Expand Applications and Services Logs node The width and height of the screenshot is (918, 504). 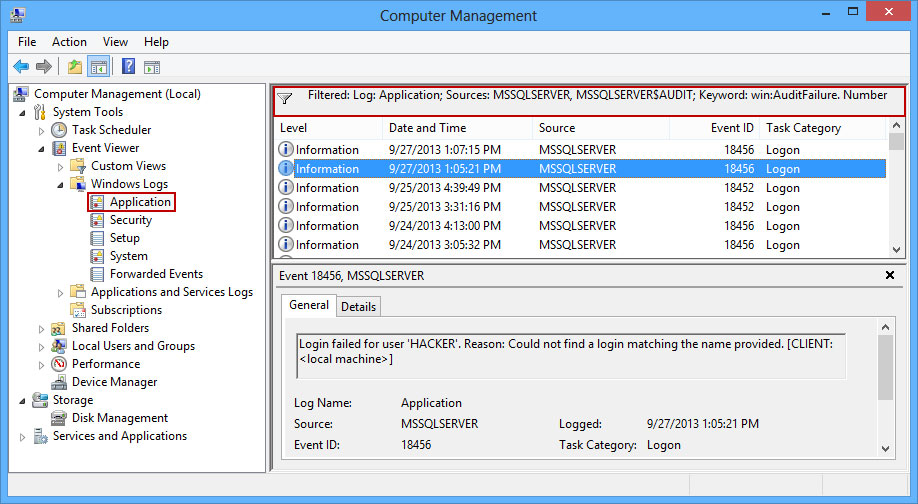(x=60, y=293)
